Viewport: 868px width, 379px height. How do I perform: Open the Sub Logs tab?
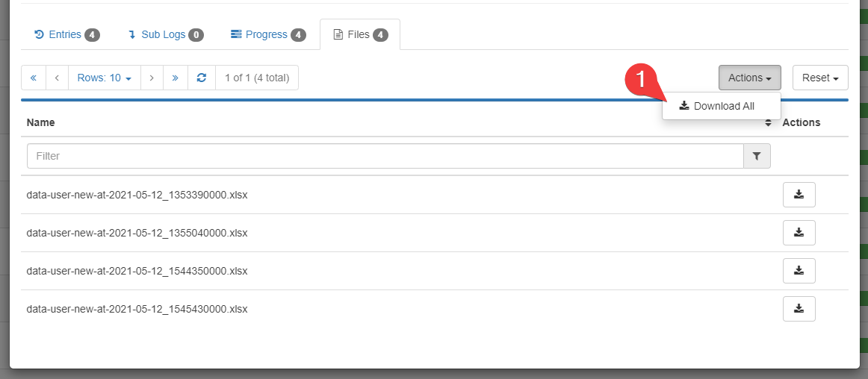coord(165,34)
